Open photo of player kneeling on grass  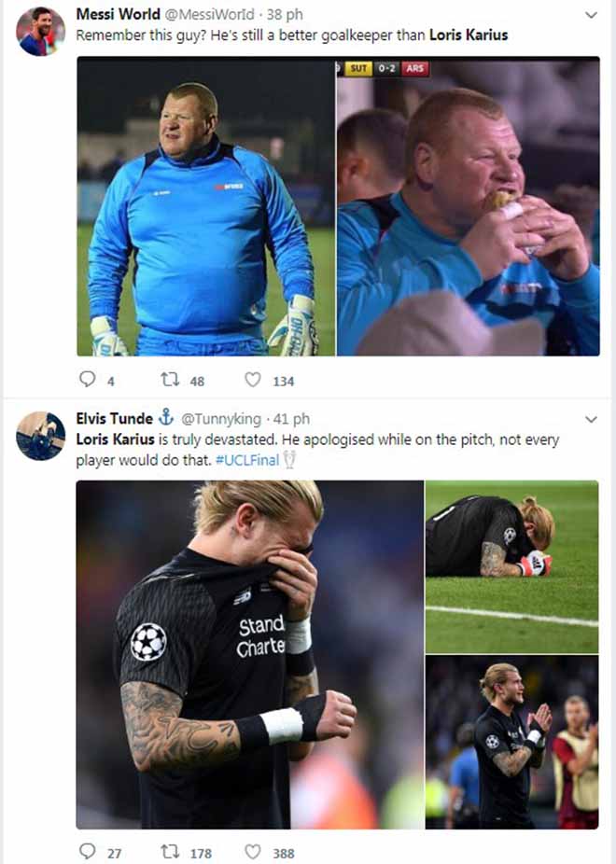[511, 566]
